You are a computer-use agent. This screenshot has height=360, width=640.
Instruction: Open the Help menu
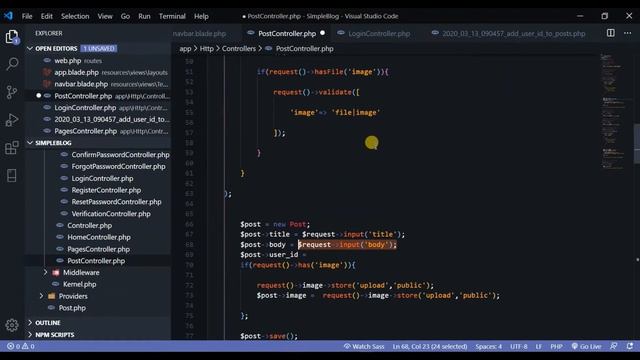click(201, 16)
